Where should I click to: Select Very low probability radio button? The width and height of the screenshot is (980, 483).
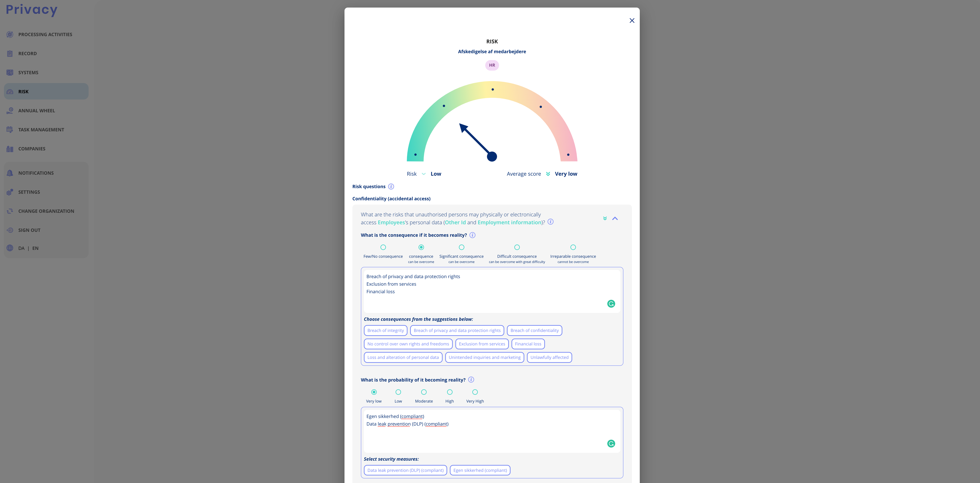coord(374,392)
